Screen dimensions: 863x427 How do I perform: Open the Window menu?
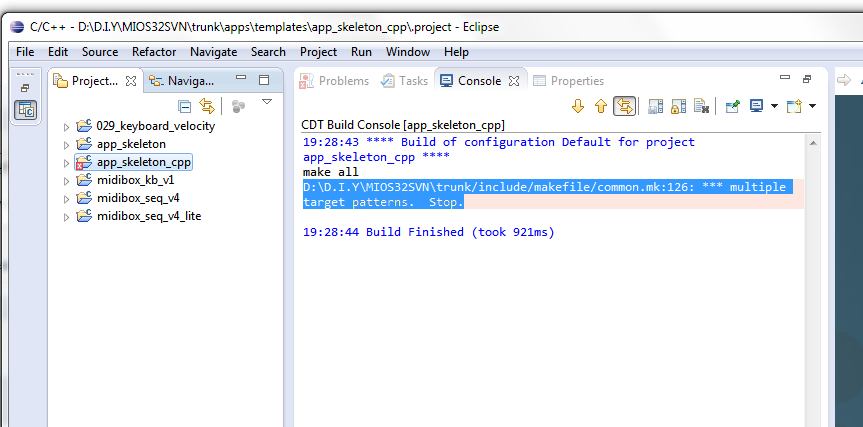[408, 52]
